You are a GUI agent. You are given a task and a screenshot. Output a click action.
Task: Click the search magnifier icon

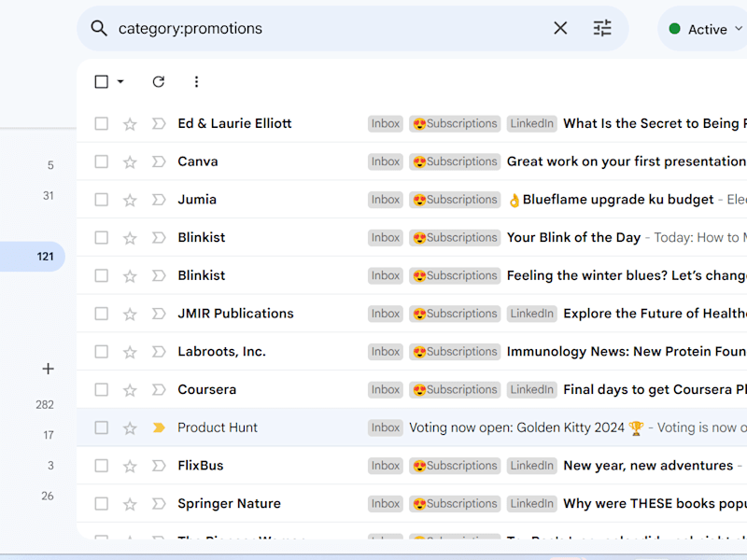click(x=99, y=29)
